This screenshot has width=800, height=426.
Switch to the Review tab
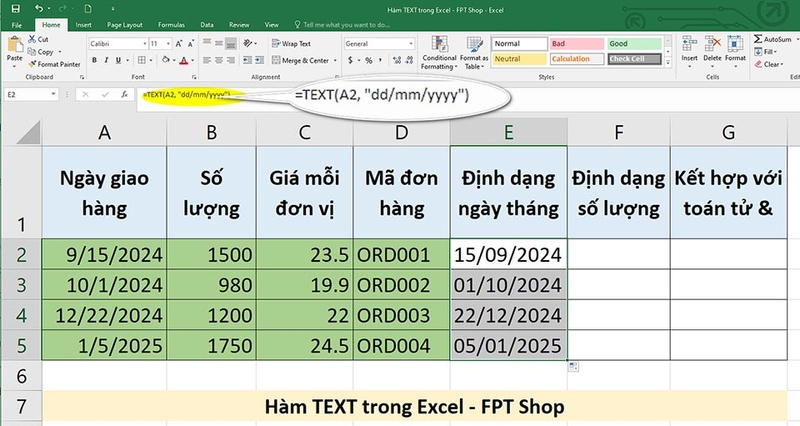click(239, 24)
